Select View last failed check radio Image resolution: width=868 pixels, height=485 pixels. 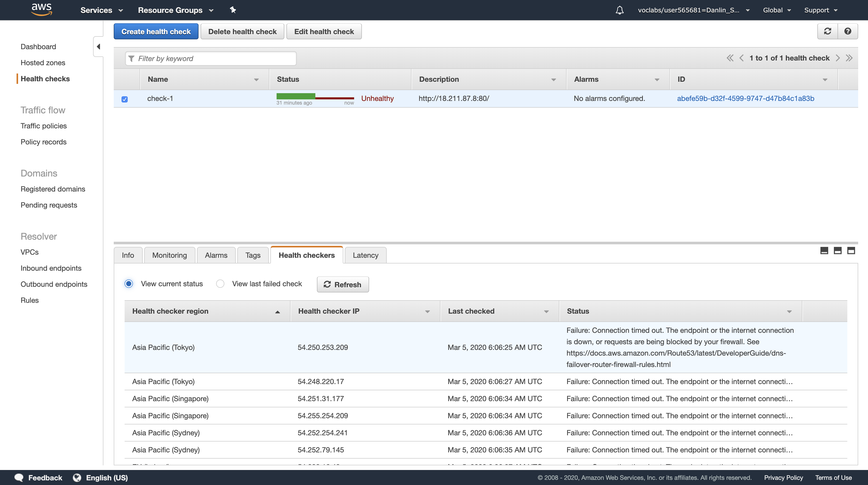click(x=220, y=284)
